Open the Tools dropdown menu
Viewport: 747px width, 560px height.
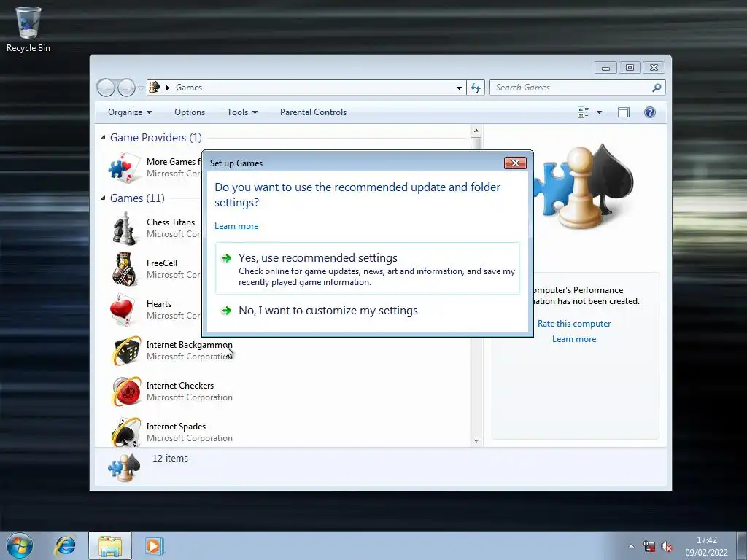pyautogui.click(x=242, y=112)
